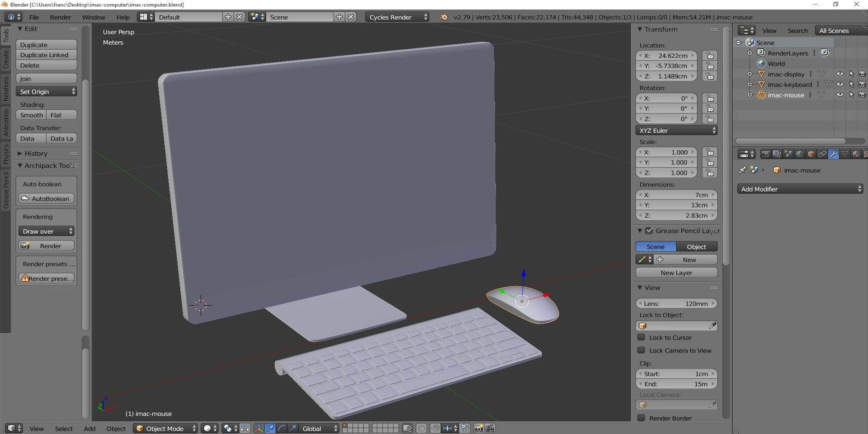
Task: Enable the Lock Camera to View checkbox
Action: (x=641, y=350)
